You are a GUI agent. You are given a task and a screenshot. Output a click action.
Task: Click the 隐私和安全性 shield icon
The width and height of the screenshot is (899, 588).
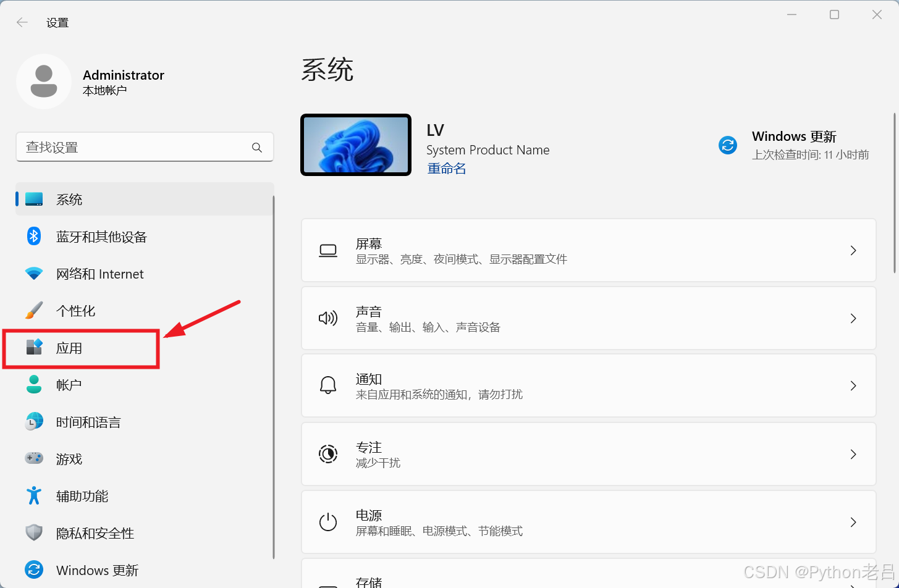tap(34, 532)
